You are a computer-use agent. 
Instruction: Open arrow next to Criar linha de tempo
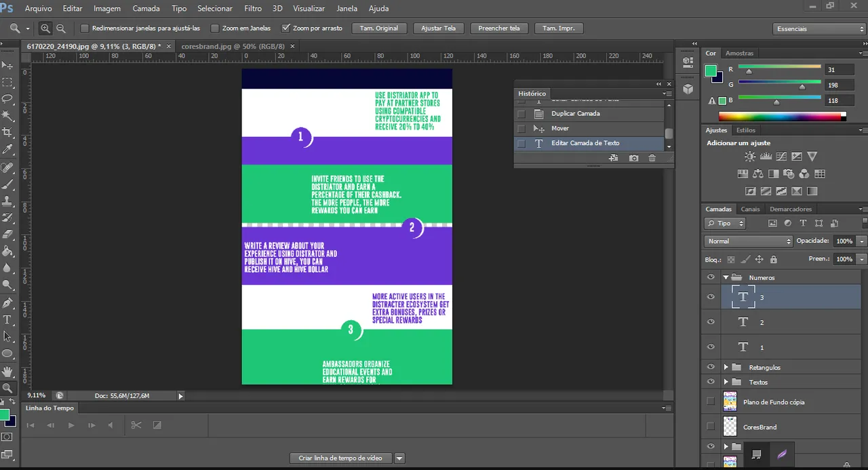coord(399,458)
